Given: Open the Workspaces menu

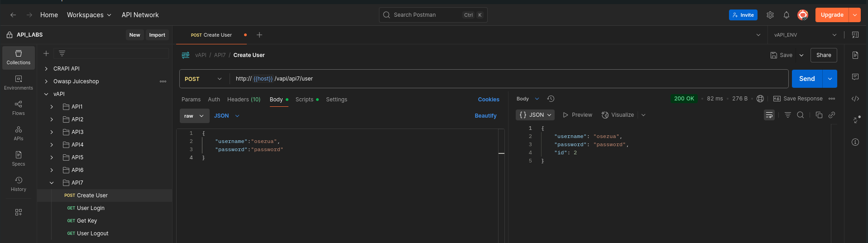Looking at the screenshot, I should coord(89,15).
